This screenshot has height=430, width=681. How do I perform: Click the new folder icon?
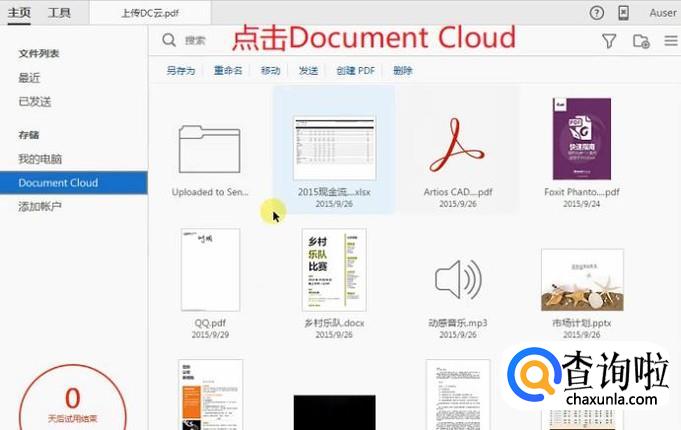(641, 41)
